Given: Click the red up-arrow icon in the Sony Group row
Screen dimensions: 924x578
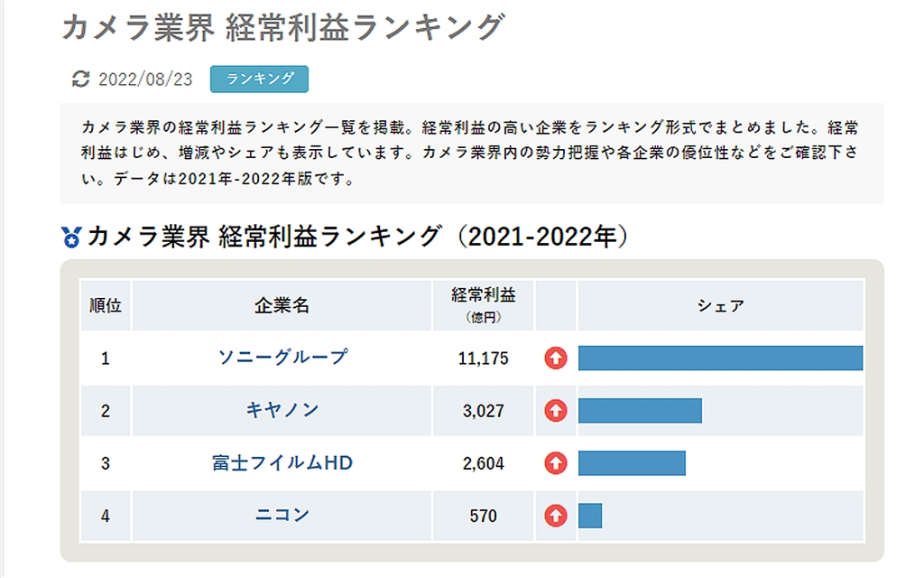Looking at the screenshot, I should pyautogui.click(x=556, y=359).
